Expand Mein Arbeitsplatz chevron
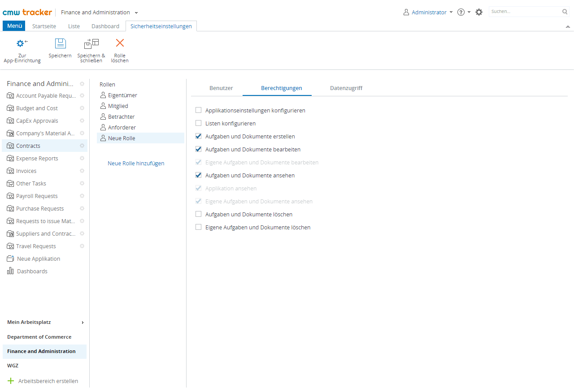 point(83,323)
